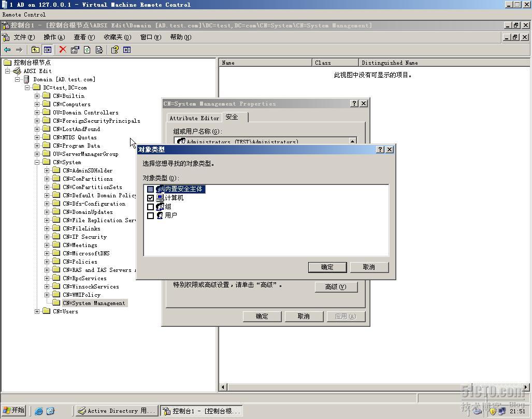
Task: Click the help ? button in 对象类型 dialog
Action: (x=380, y=150)
